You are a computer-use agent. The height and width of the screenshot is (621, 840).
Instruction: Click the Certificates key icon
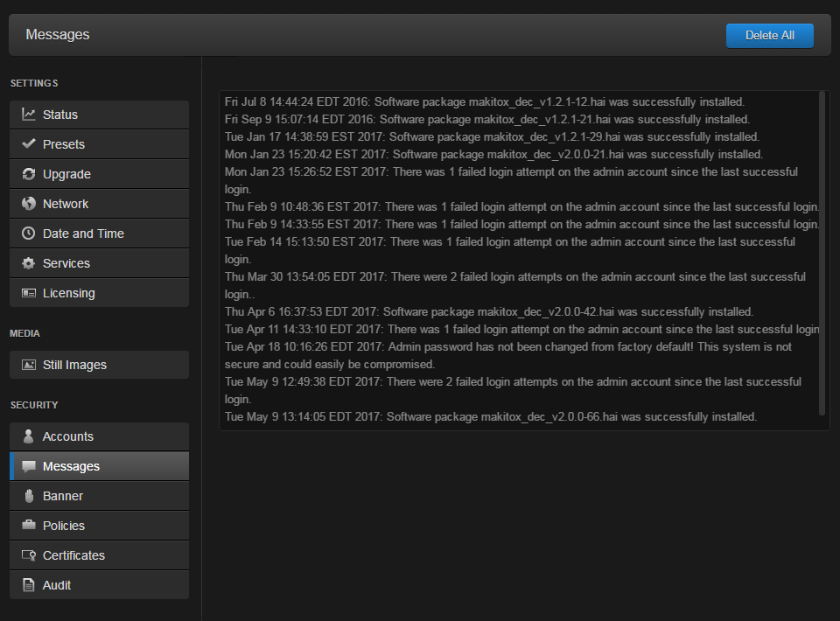27,555
